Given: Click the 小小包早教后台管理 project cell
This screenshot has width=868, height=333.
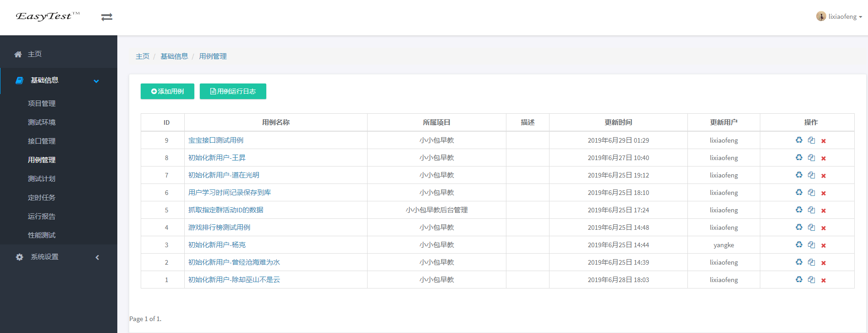Looking at the screenshot, I should coord(437,210).
